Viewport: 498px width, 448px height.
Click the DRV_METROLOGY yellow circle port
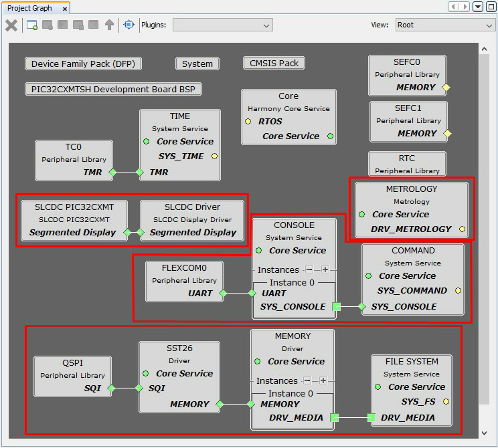pos(462,229)
